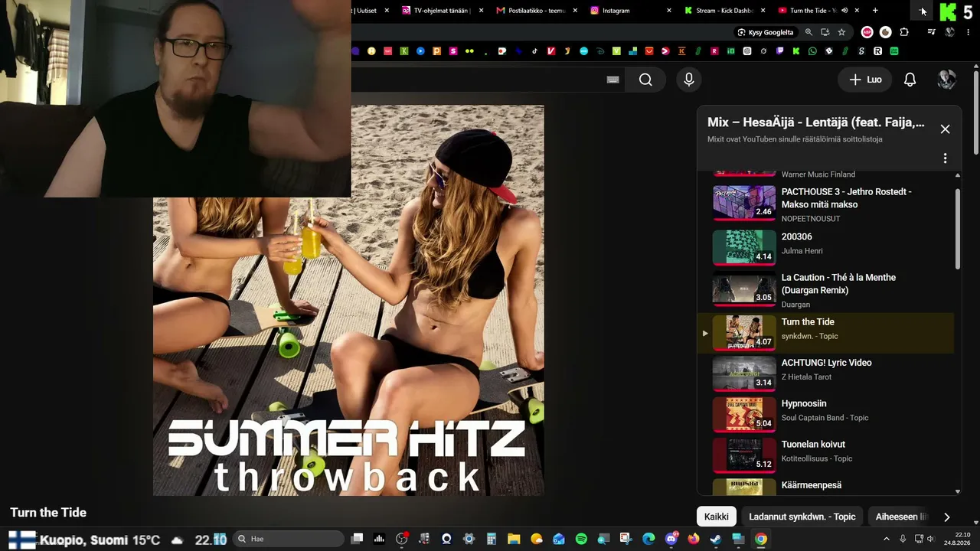Screen dimensions: 980x551
Task: Select the Käärmeenpesä playlist entry
Action: [x=826, y=486]
